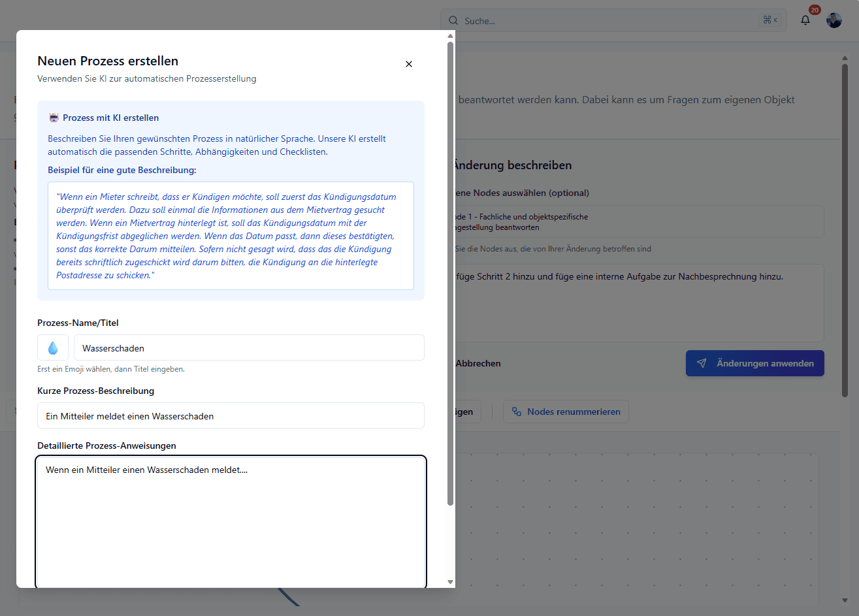Open the notification bell icon
Viewport: 859px width, 616px height.
(x=805, y=20)
